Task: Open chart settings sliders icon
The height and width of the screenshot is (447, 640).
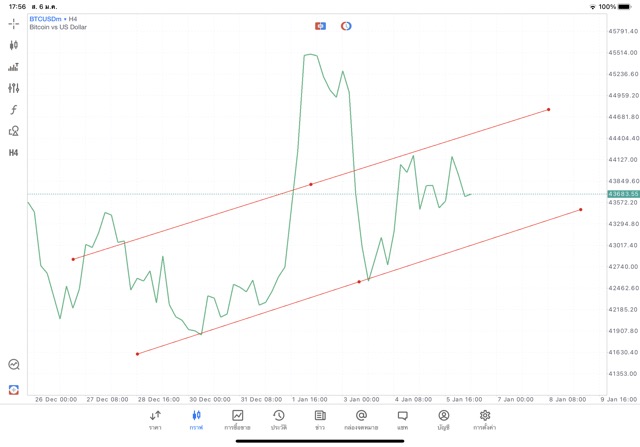Action: [14, 88]
